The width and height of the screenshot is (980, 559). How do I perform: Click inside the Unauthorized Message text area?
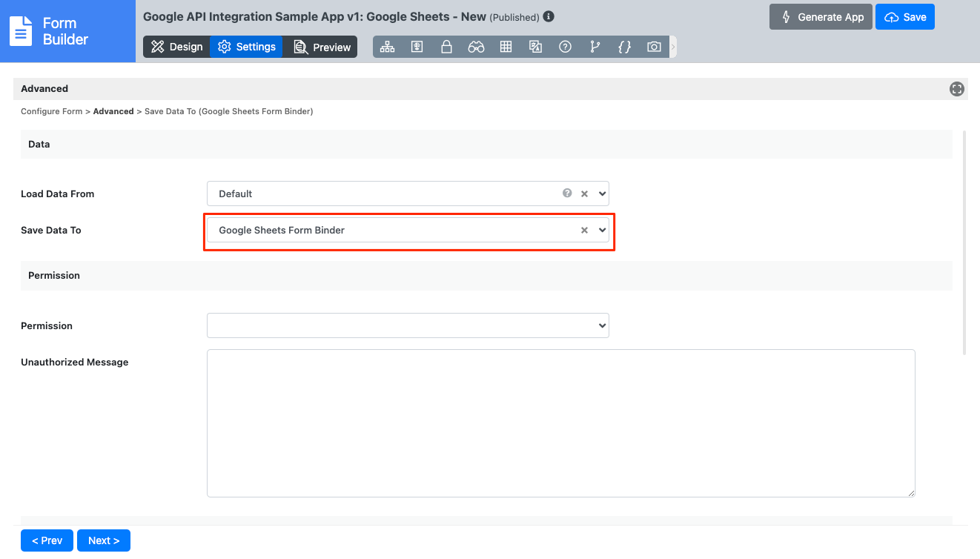560,423
